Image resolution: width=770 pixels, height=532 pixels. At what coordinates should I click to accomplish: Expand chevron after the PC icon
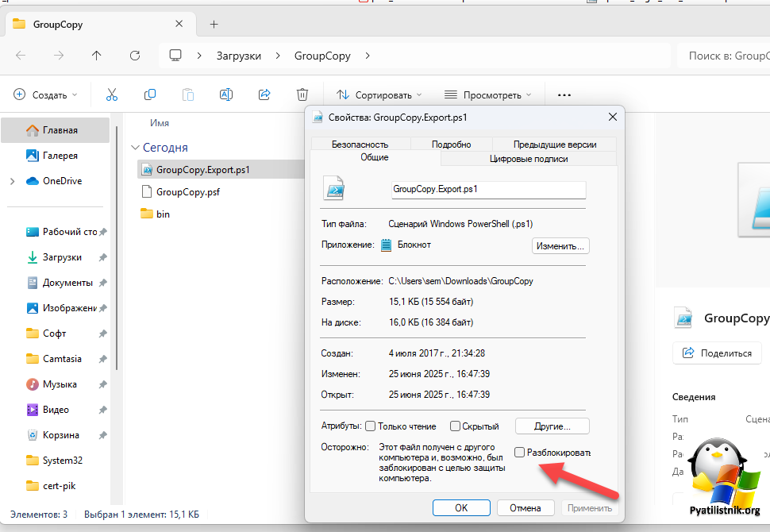199,56
